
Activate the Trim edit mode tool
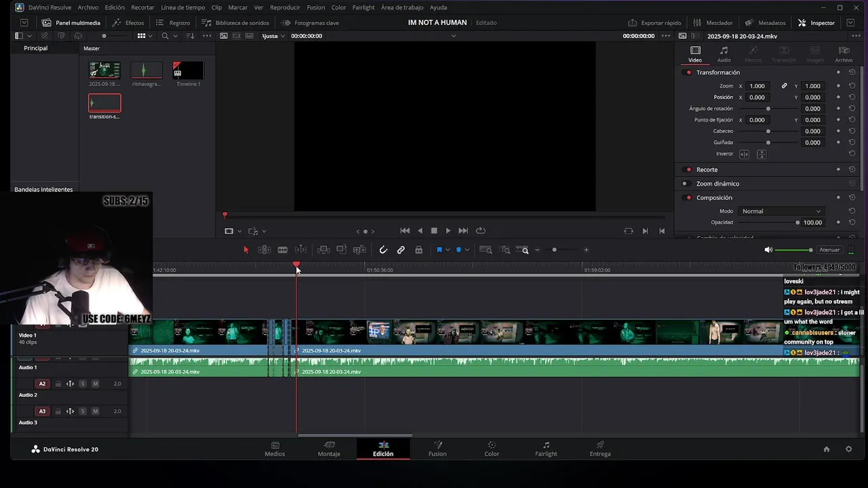click(264, 250)
